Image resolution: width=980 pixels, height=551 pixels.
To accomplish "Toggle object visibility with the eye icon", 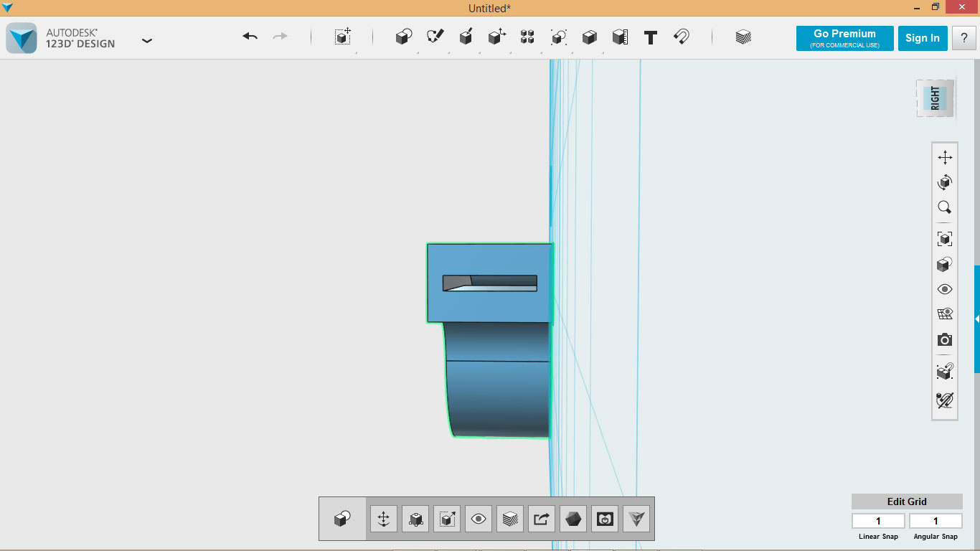I will click(945, 288).
